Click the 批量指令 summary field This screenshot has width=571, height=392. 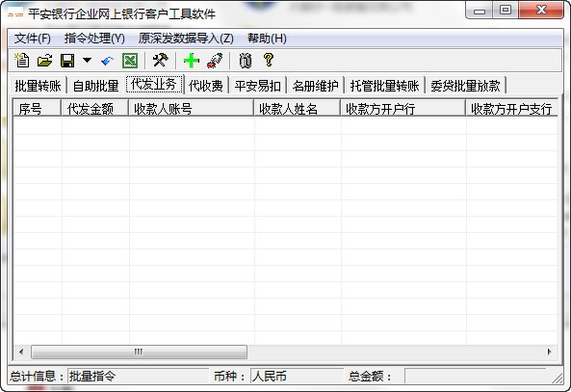click(139, 376)
